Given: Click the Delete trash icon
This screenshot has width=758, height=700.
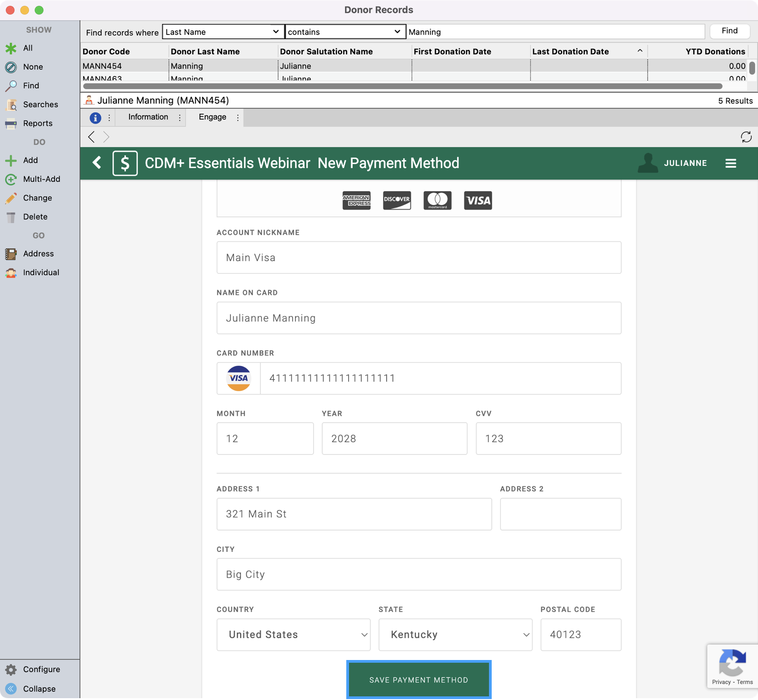Looking at the screenshot, I should (x=11, y=217).
